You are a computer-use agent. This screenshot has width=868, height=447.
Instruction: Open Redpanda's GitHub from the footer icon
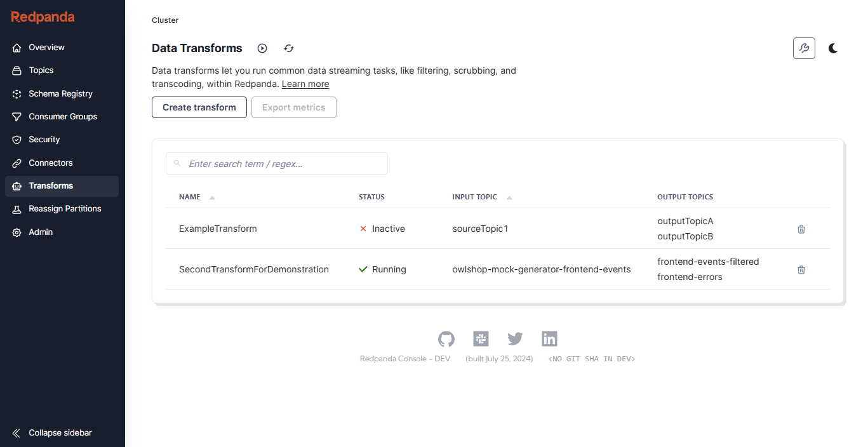[446, 338]
